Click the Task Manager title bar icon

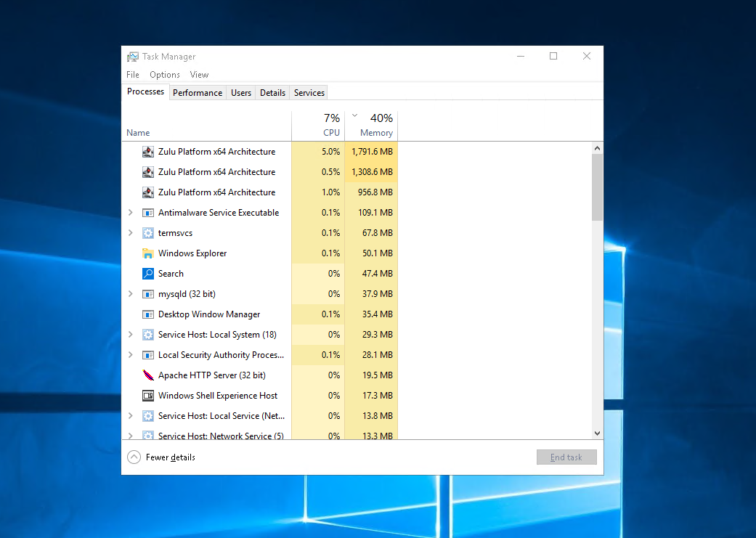pos(133,57)
